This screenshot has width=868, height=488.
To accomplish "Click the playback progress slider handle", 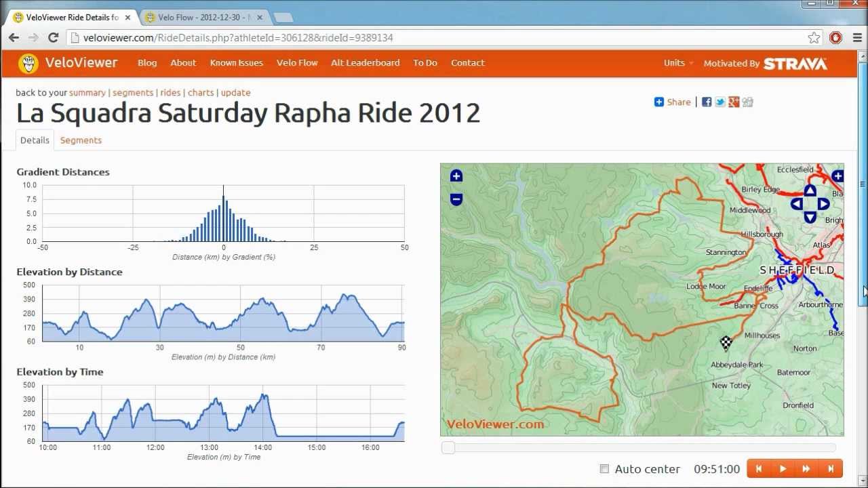I will pyautogui.click(x=448, y=447).
